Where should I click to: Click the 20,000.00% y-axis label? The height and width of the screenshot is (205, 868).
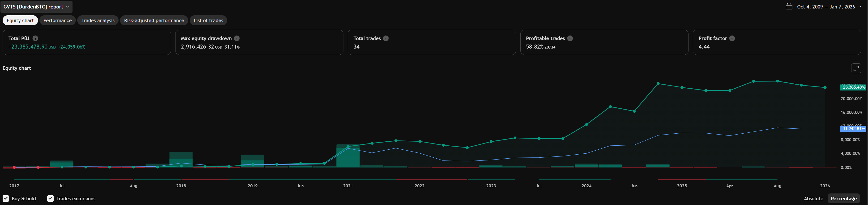(851, 99)
